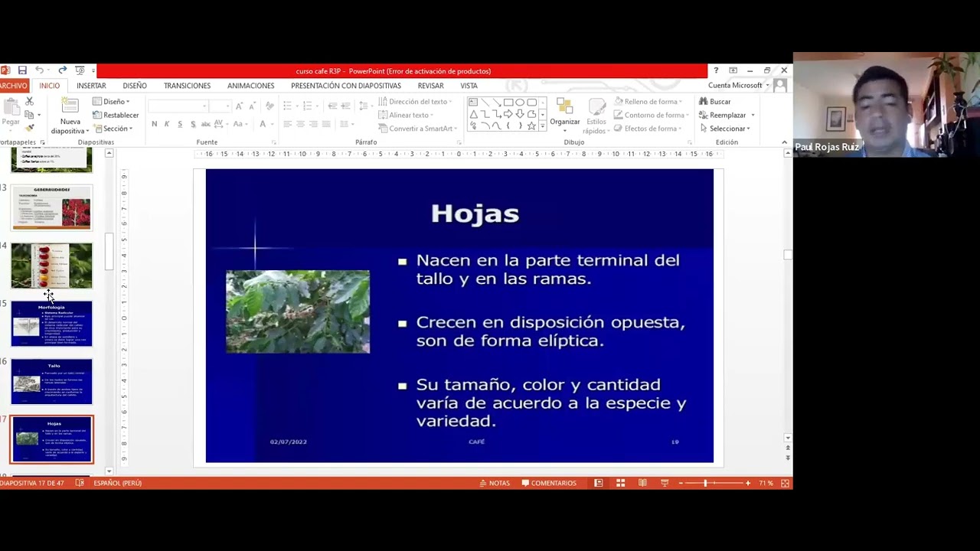The image size is (980, 551).
Task: Customize the quick access toolbar
Action: click(x=93, y=71)
